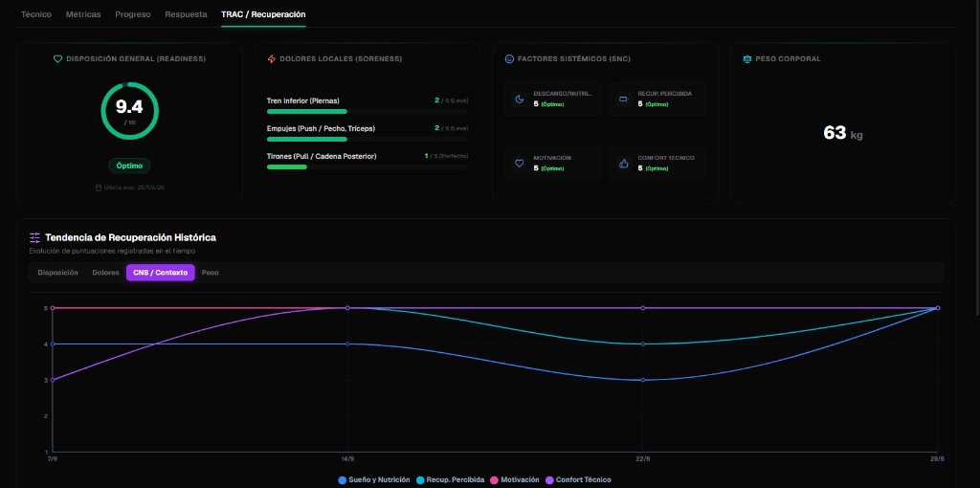The width and height of the screenshot is (980, 488).
Task: Click the lightning icon beside Dolores Locales
Action: (271, 58)
